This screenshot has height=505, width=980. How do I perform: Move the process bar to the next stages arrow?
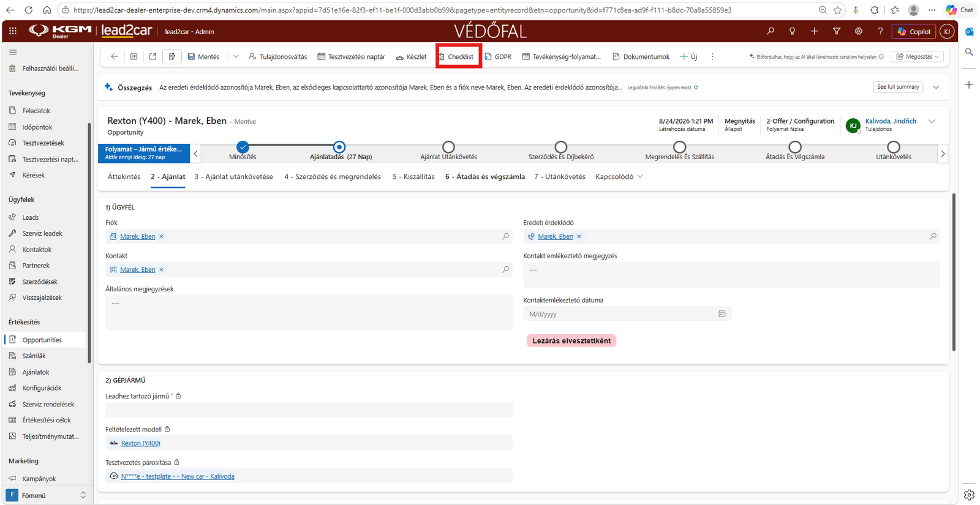943,154
